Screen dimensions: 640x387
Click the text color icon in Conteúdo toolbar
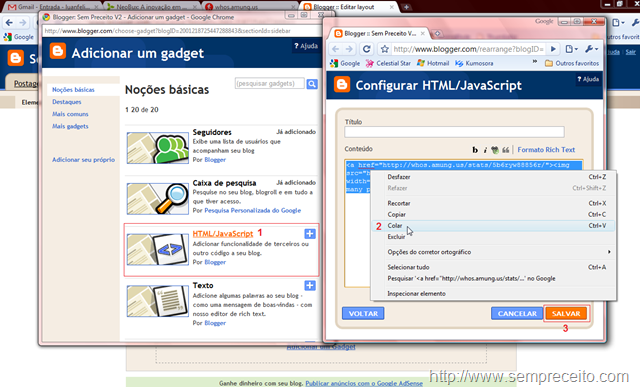coord(495,150)
